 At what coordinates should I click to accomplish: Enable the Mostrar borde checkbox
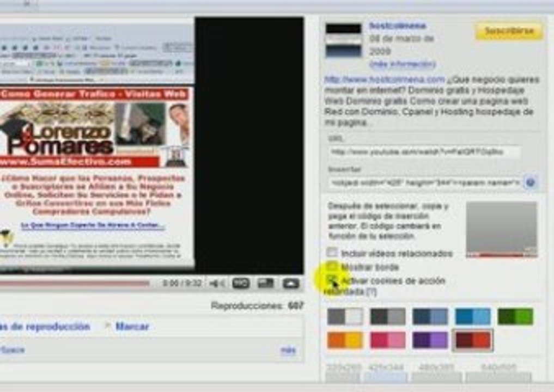coord(332,266)
